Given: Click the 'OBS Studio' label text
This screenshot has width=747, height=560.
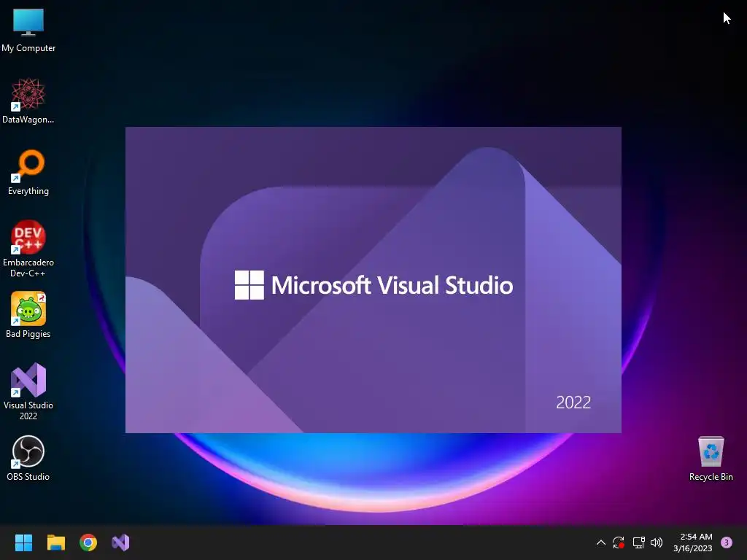Looking at the screenshot, I should 28,477.
